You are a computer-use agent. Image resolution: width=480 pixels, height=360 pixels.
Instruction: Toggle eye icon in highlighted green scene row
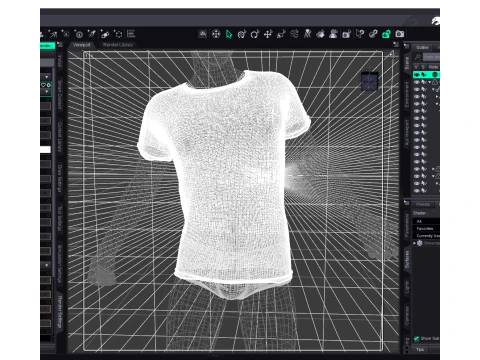[417, 75]
